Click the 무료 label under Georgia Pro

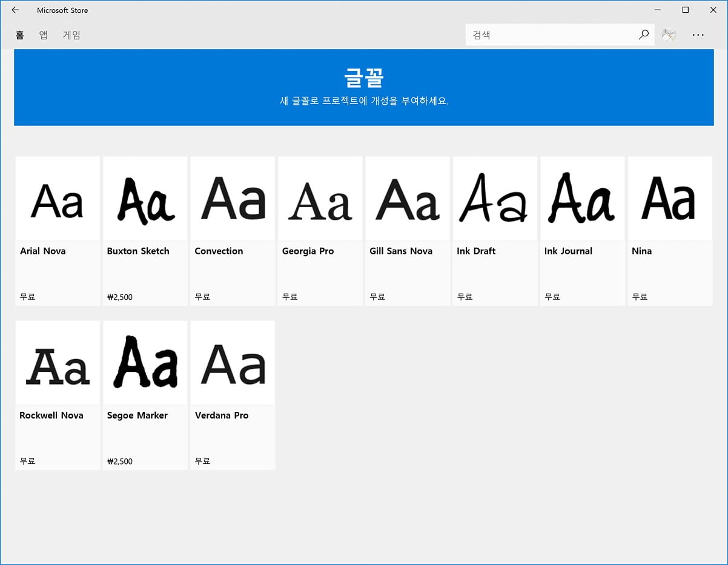[290, 297]
